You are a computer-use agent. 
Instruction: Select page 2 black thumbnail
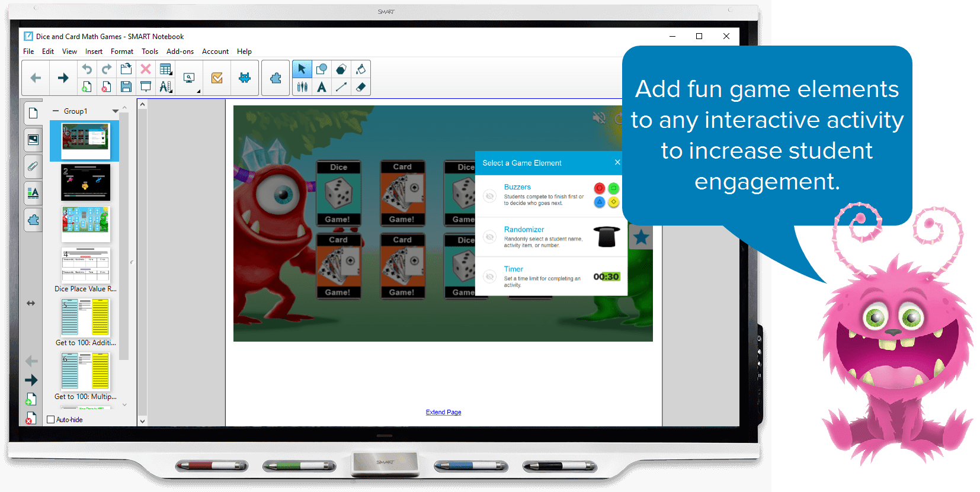[85, 182]
